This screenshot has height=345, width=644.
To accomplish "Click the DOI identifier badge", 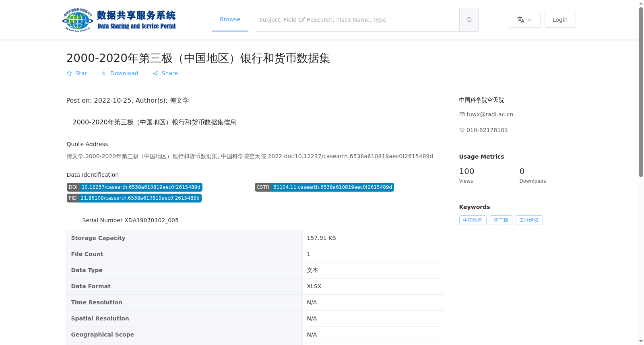I will (134, 187).
